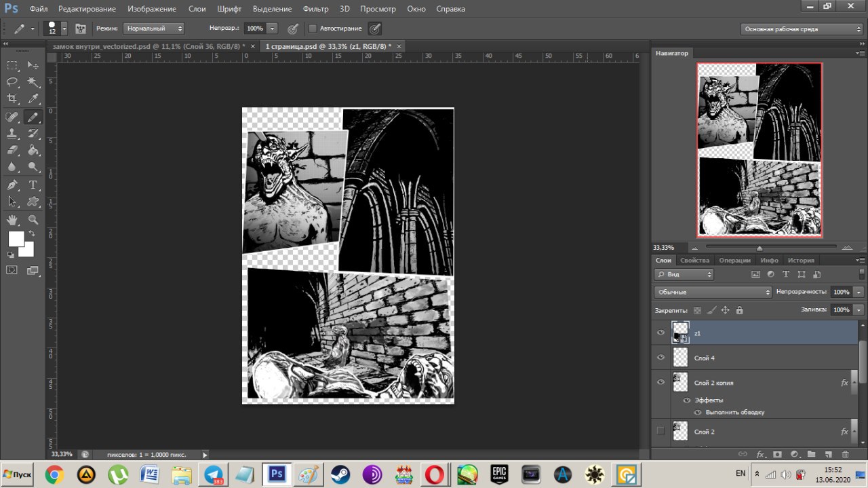The width and height of the screenshot is (868, 488).
Task: Switch to замок внутри_vectorized.psd tab
Action: [x=149, y=46]
